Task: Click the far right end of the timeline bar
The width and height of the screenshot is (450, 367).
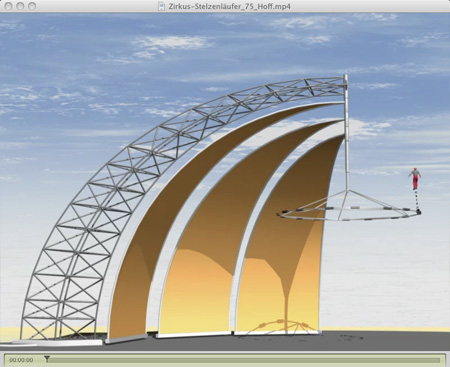Action: (439, 360)
